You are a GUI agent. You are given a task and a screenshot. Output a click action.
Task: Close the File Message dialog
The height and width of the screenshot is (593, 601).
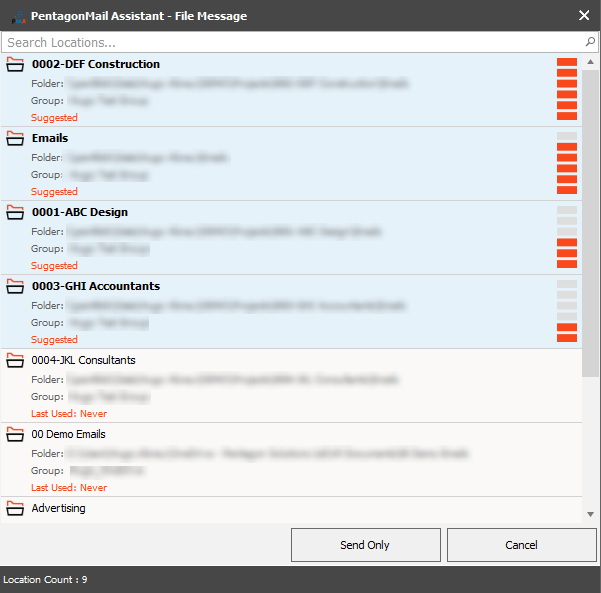pos(584,15)
